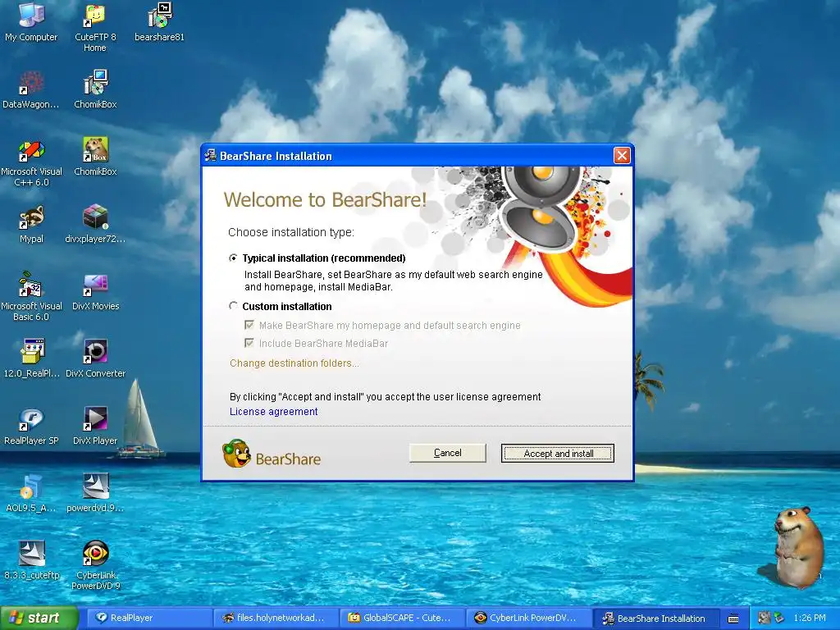Choose Typical installation (recommended) radio button

click(x=233, y=258)
